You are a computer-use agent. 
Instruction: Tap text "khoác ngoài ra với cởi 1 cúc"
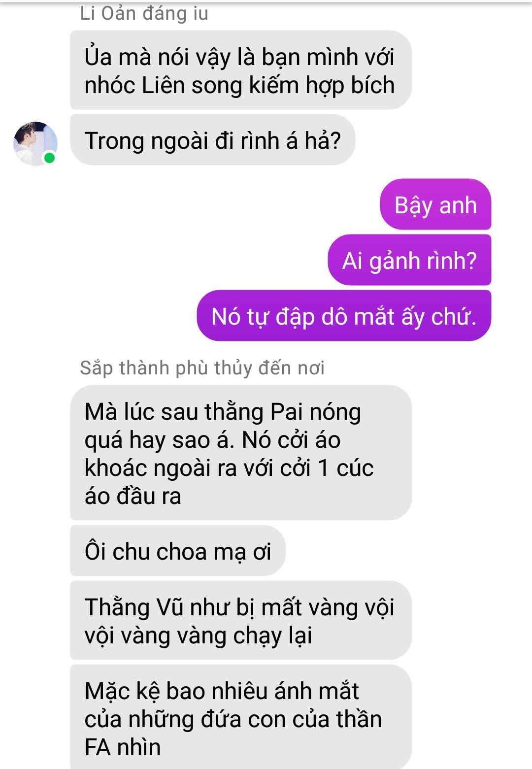point(229,468)
